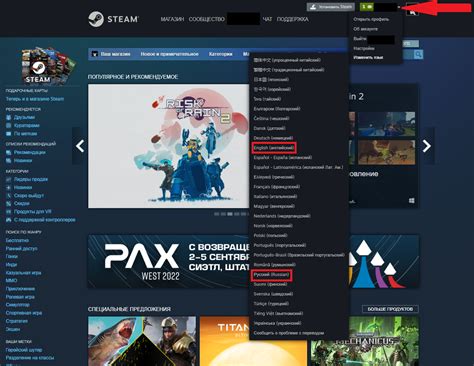Click 'БОЛЬШЕ ПРОДУКТОВ' button
This screenshot has width=474, height=366.
390,309
